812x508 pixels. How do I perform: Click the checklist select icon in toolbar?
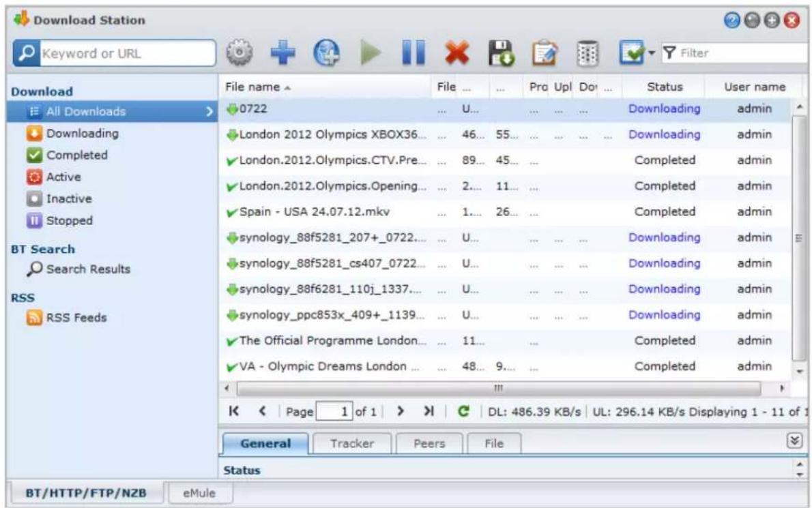pyautogui.click(x=631, y=53)
